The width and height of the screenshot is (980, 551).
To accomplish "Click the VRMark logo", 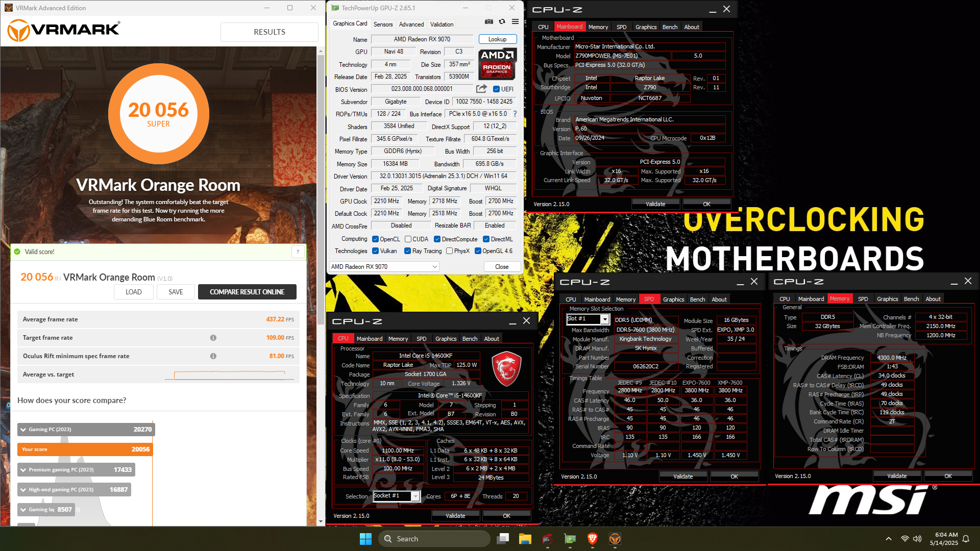I will (64, 31).
